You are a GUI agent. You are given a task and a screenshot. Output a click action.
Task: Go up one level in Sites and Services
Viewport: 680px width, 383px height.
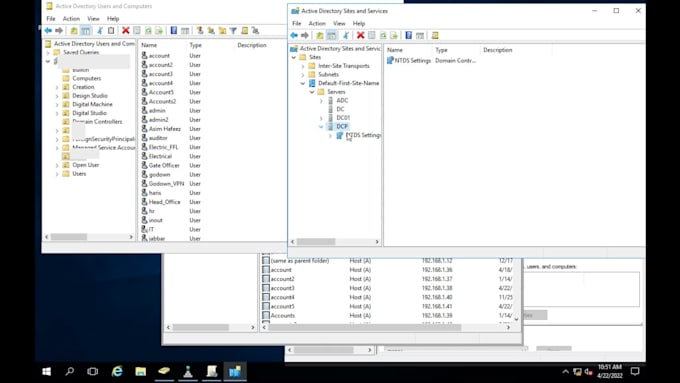320,35
